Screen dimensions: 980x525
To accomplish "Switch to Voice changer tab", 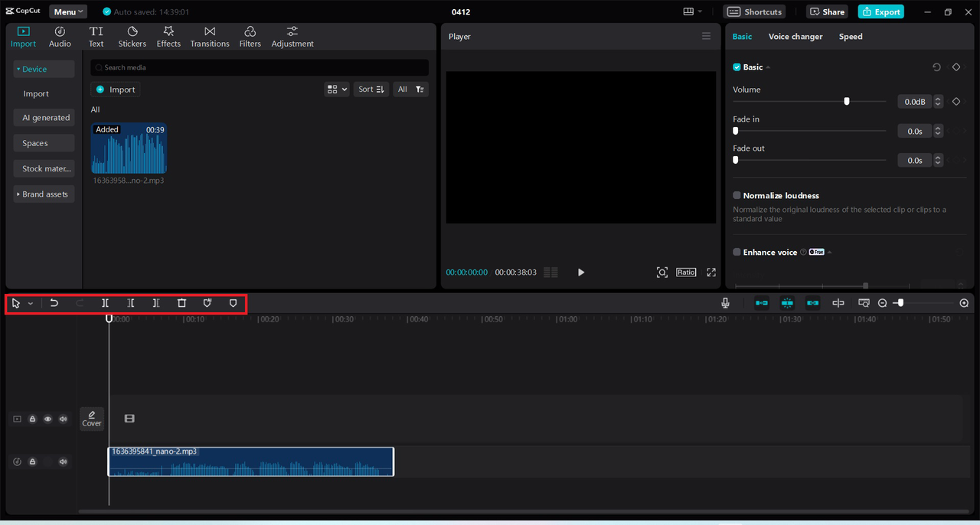I will [795, 37].
